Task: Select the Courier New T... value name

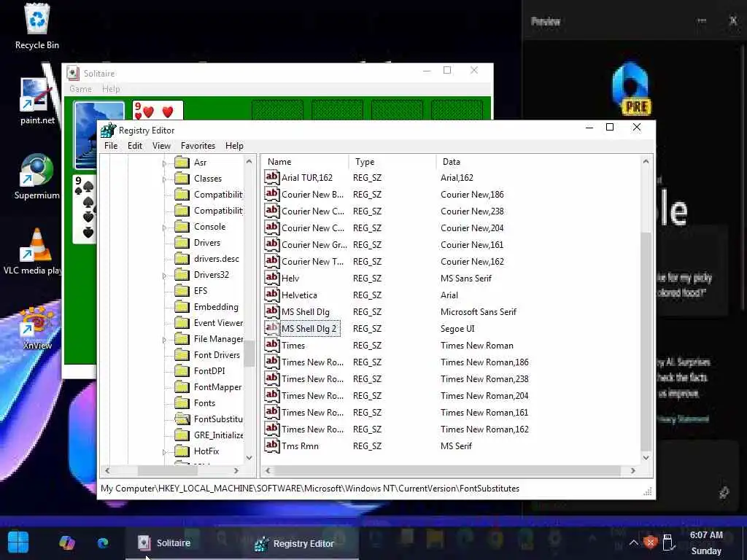Action: (312, 262)
